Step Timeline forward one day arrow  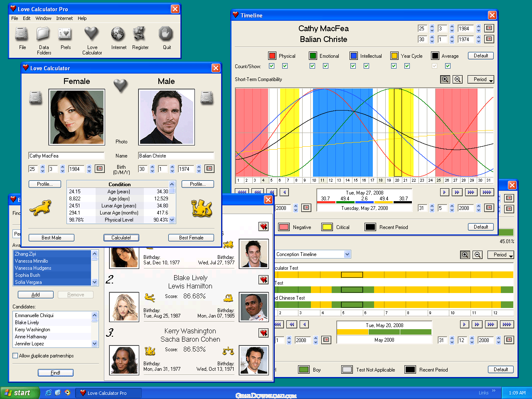pos(444,192)
